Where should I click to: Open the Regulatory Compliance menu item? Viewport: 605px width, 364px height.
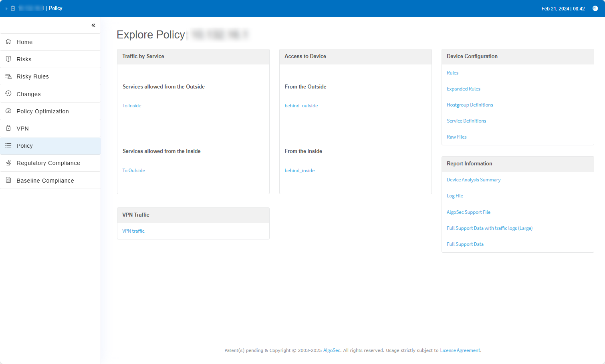tap(48, 163)
